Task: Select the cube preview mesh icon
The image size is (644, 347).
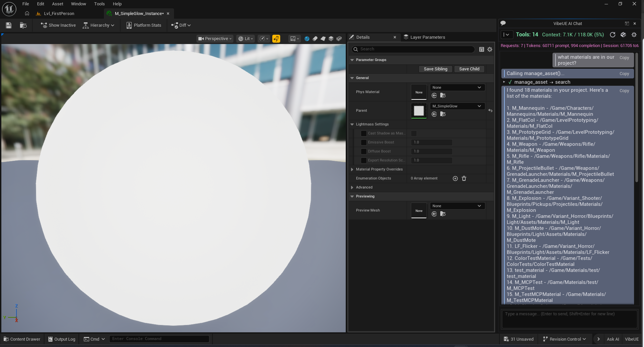Action: click(331, 39)
